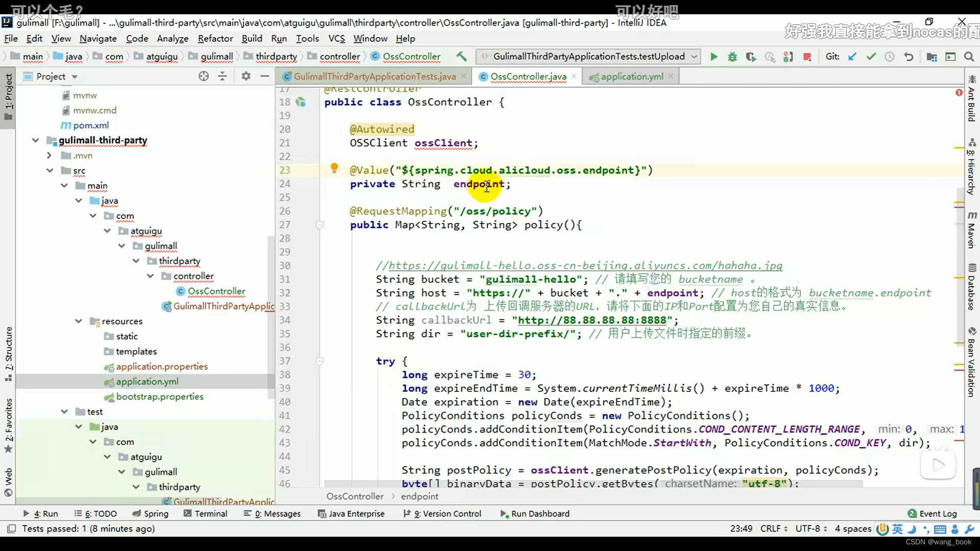
Task: Expand the test folder in project tree
Action: click(63, 411)
